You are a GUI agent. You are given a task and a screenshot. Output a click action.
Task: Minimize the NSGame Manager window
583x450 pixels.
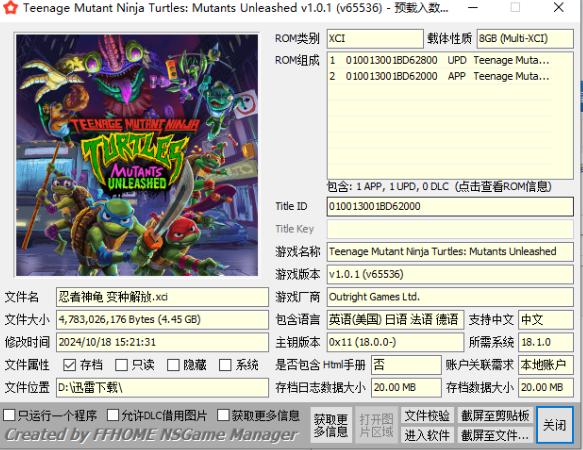(473, 7)
